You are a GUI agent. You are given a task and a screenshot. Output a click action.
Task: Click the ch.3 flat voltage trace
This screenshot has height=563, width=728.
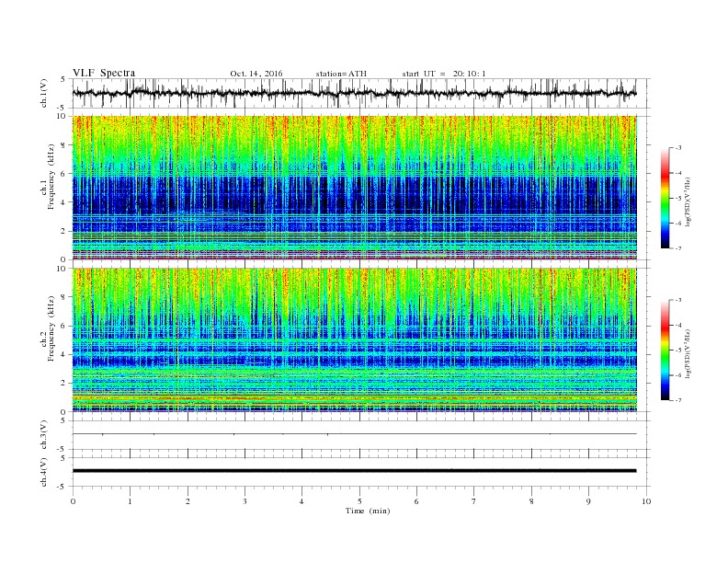355,434
